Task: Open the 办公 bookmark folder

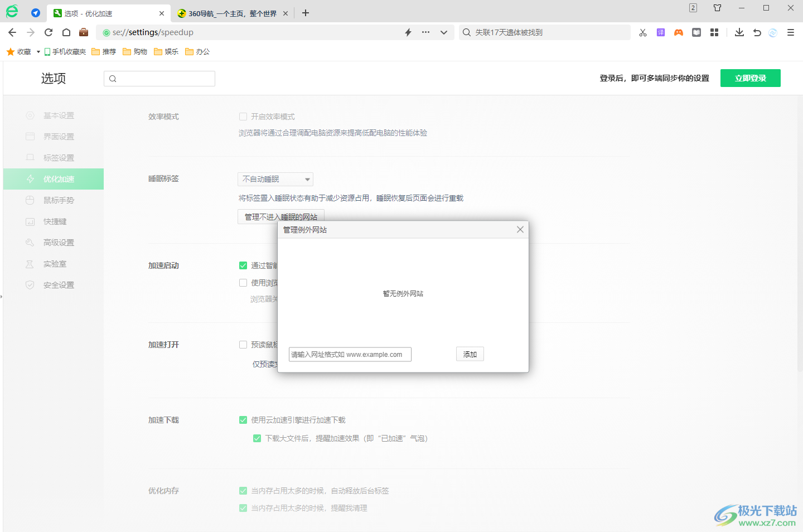Action: [x=198, y=52]
